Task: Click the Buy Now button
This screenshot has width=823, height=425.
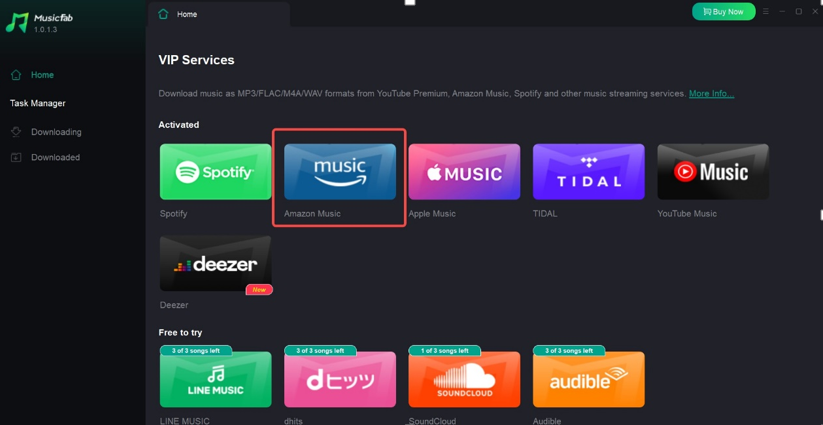Action: [x=724, y=12]
